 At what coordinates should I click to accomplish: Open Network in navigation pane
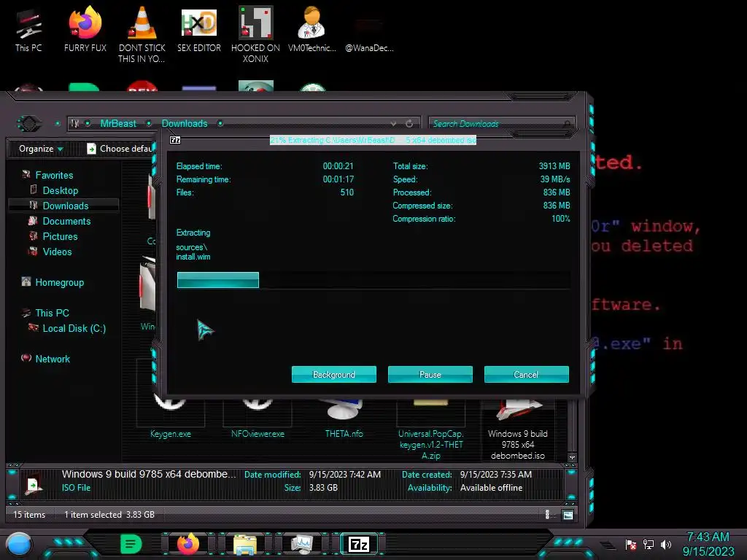coord(53,359)
